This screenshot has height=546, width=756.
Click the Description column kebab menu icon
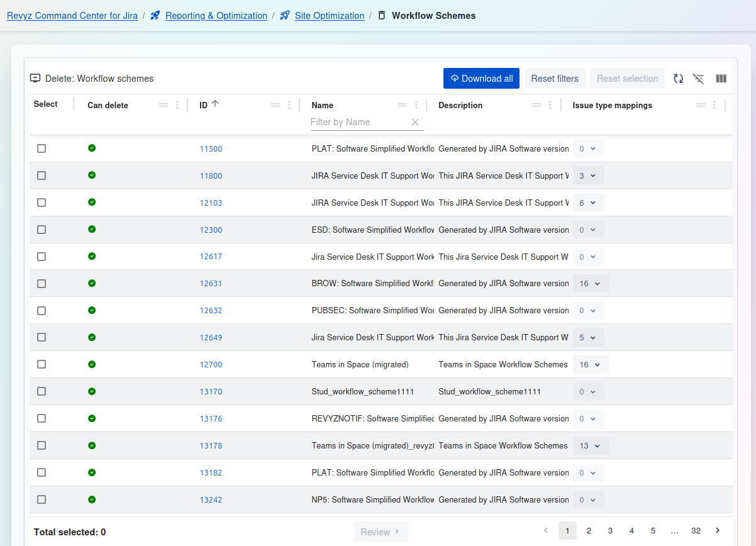coord(550,105)
